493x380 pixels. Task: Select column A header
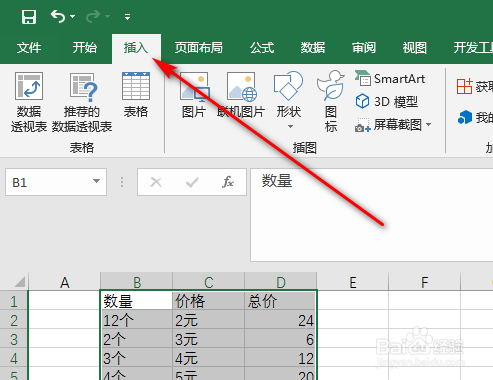(65, 282)
